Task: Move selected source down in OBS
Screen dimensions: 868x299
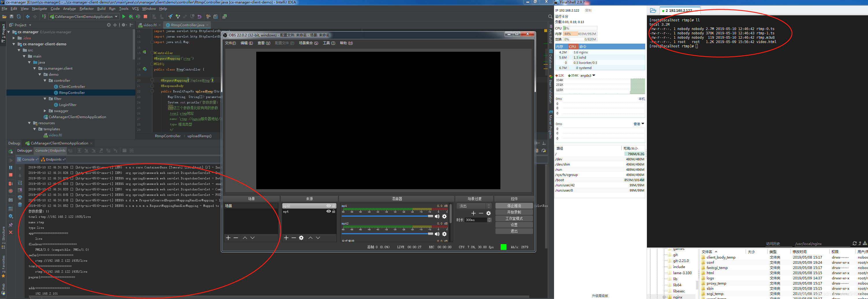Action: (318, 238)
